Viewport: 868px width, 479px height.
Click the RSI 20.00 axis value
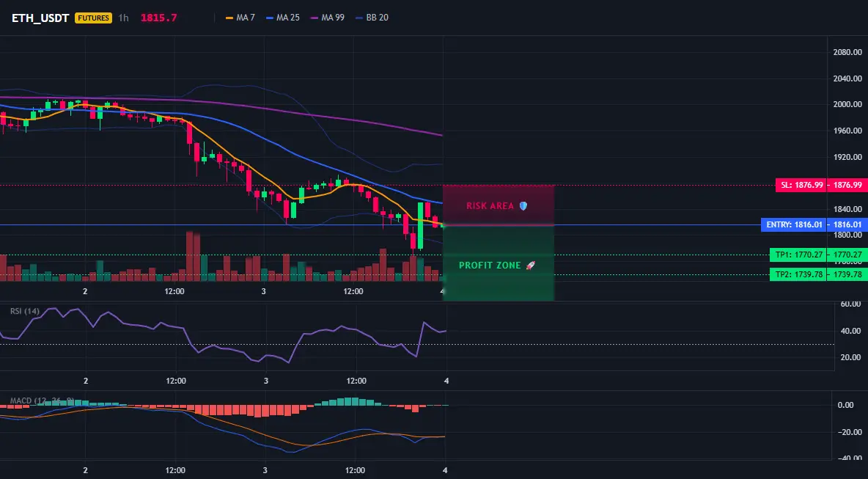click(x=850, y=357)
